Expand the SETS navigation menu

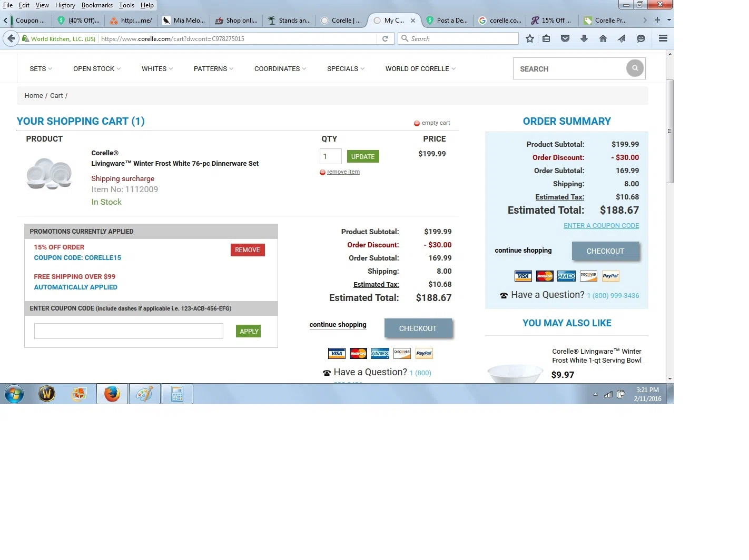(x=41, y=68)
